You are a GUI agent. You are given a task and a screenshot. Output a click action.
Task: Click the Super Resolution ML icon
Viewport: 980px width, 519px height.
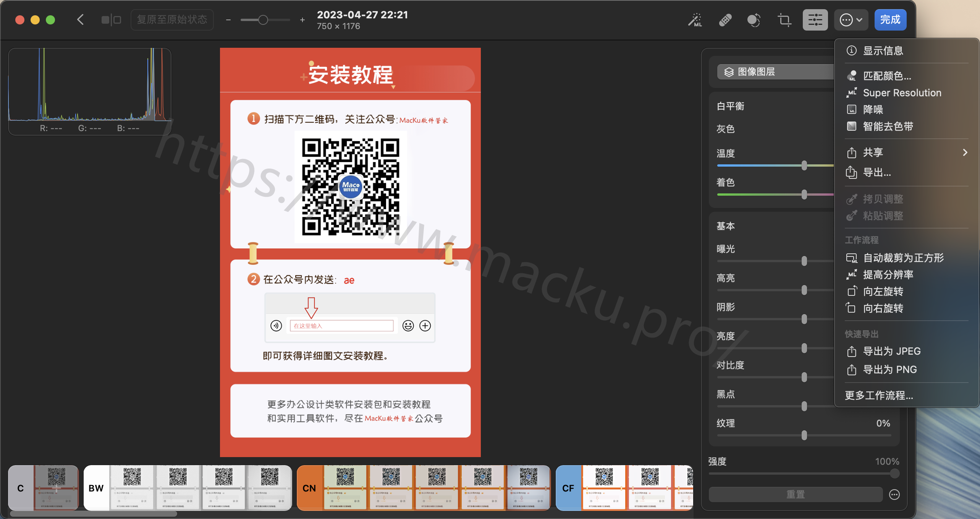(851, 93)
